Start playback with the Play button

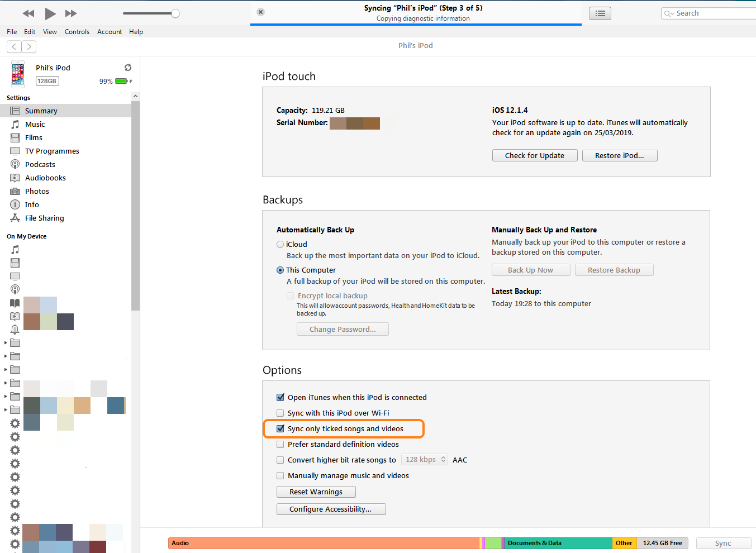click(x=50, y=13)
